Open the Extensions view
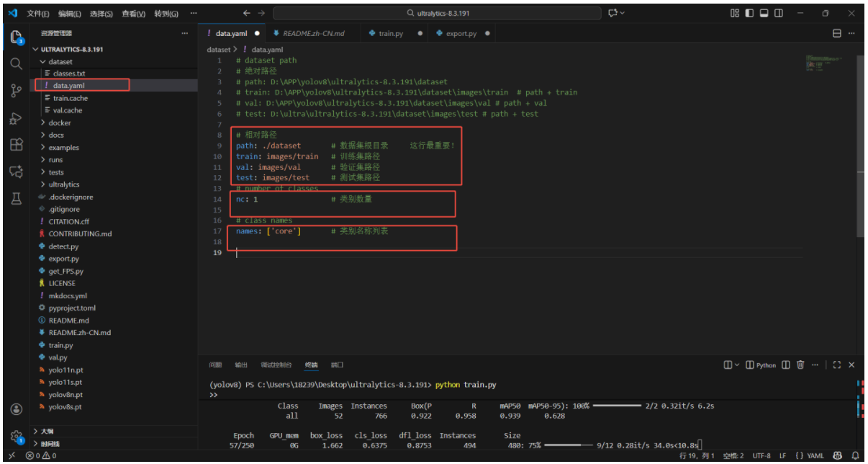The image size is (868, 464). click(x=16, y=145)
